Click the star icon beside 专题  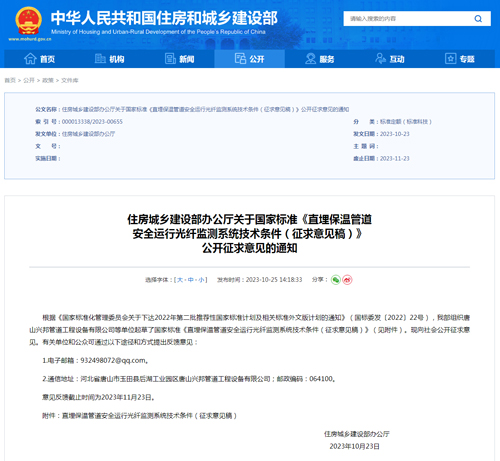click(450, 59)
